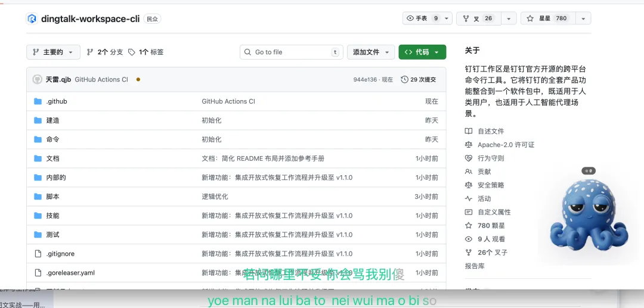Open the dingtalk-workspace-cli repository title

(91, 19)
